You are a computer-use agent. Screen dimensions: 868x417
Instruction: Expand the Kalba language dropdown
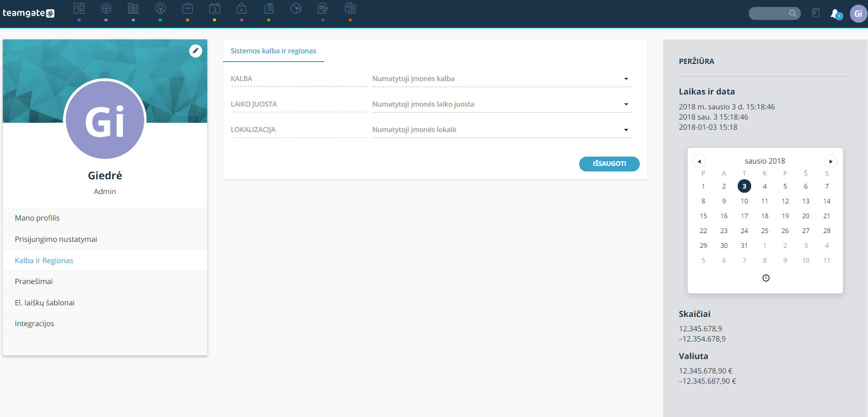click(x=502, y=79)
